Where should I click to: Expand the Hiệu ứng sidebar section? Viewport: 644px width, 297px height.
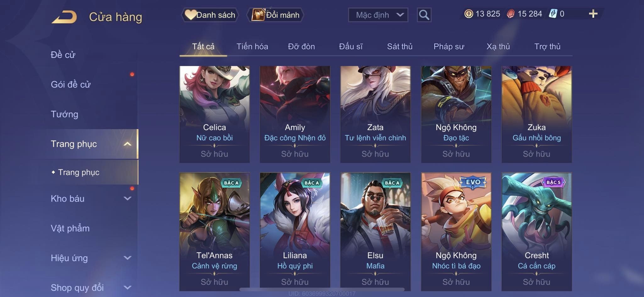(x=127, y=258)
